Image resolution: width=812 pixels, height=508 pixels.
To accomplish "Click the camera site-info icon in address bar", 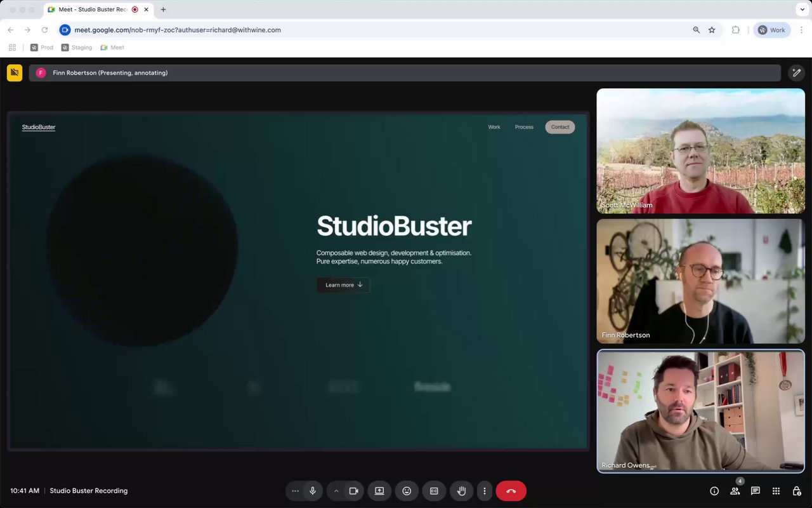I will (x=65, y=30).
